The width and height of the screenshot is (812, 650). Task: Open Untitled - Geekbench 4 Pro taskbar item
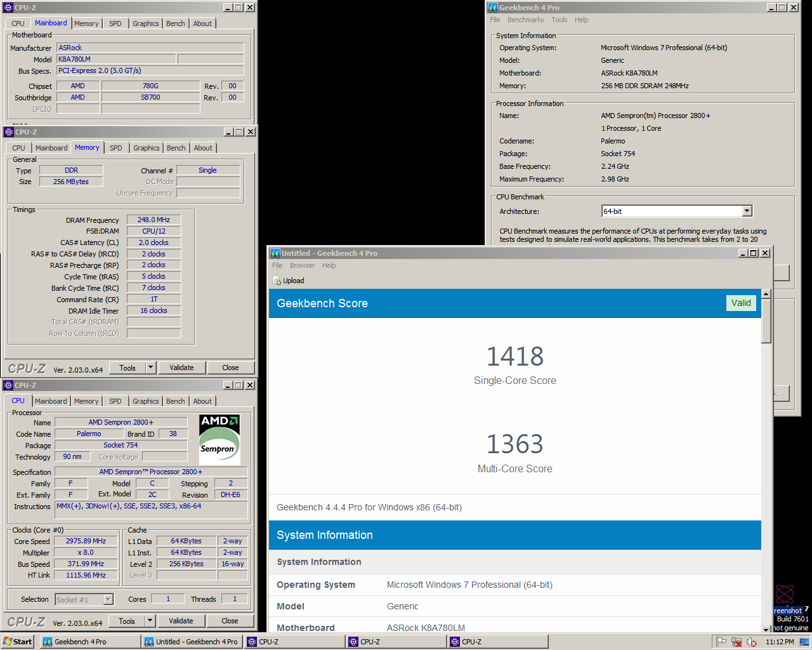(192, 642)
